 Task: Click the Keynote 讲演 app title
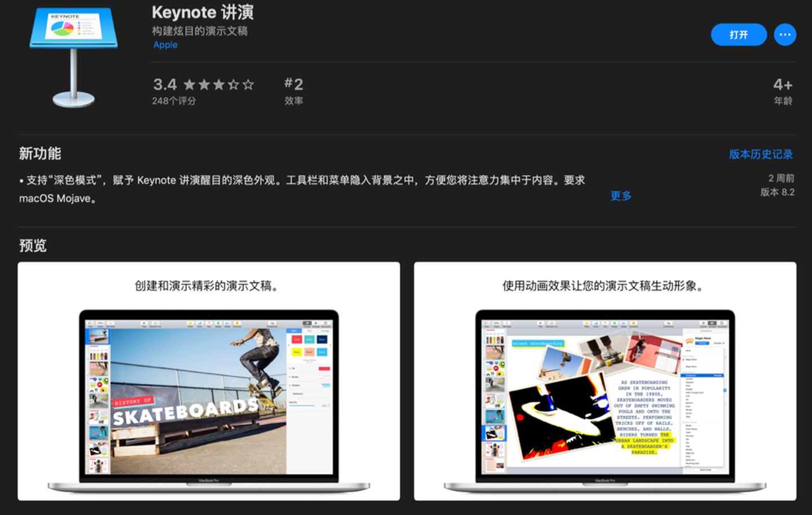[x=202, y=12]
